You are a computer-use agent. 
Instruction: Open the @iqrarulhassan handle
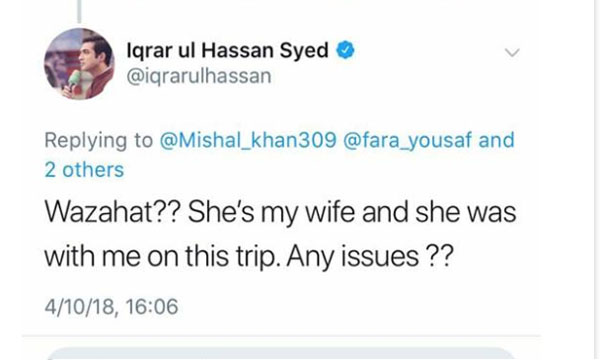click(x=199, y=76)
